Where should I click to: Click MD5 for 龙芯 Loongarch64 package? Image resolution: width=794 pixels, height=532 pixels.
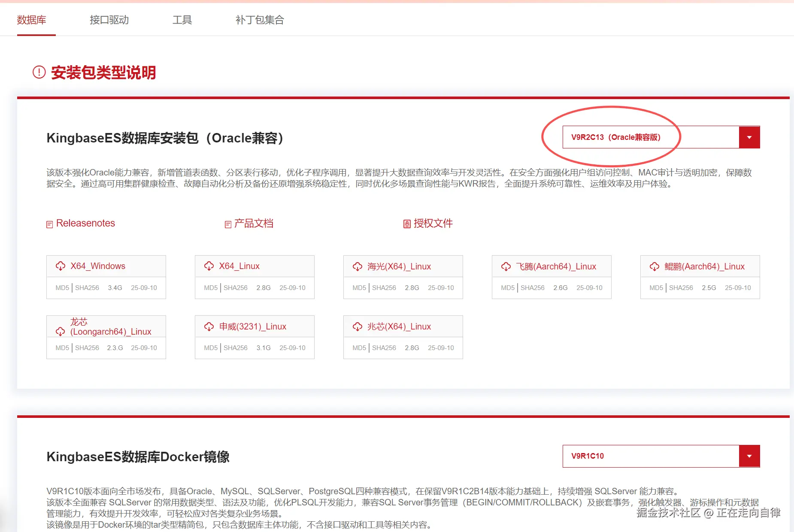click(x=62, y=348)
